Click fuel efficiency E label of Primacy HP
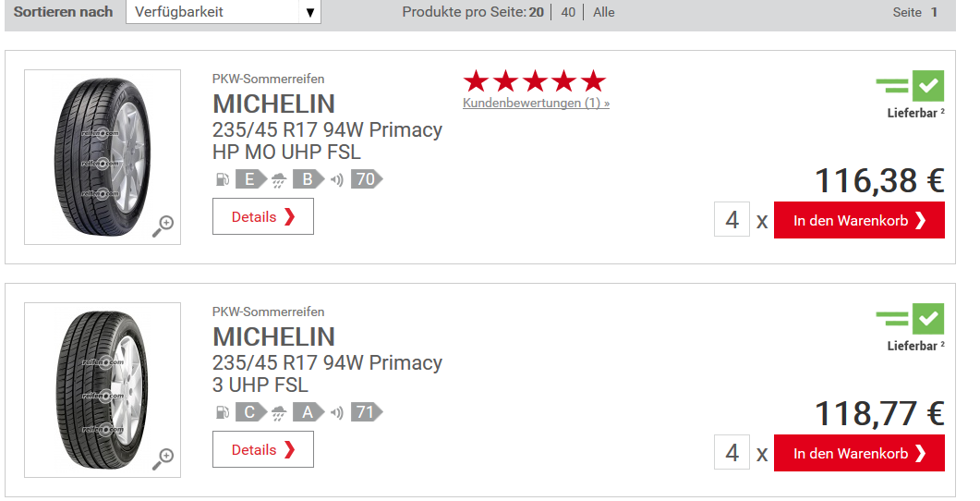The width and height of the screenshot is (980, 501). pos(250,179)
